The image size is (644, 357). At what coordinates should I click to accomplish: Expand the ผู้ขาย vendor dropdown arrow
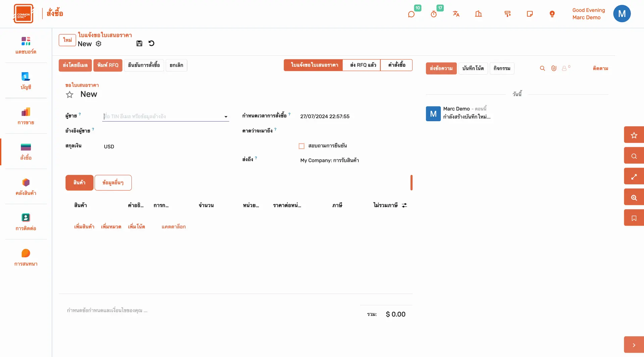[x=226, y=117]
